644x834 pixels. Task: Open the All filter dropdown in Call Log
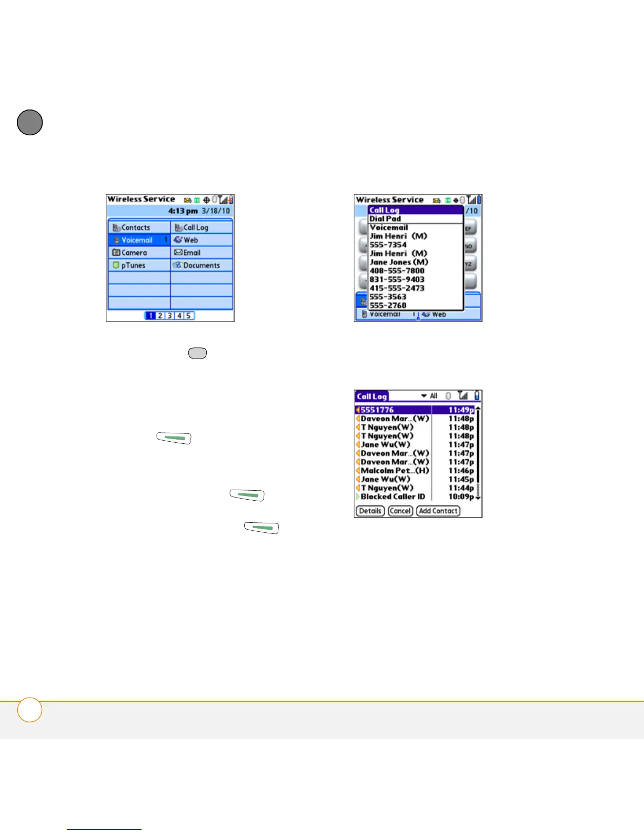429,396
